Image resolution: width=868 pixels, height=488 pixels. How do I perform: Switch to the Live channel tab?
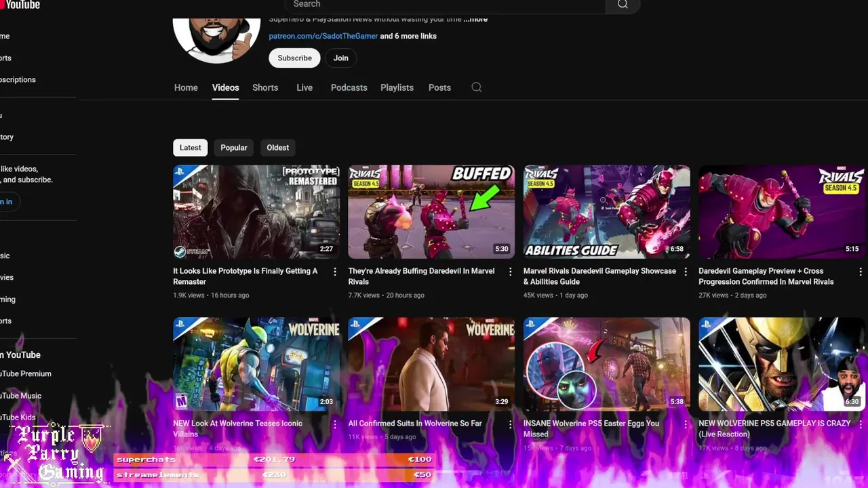[x=304, y=87]
